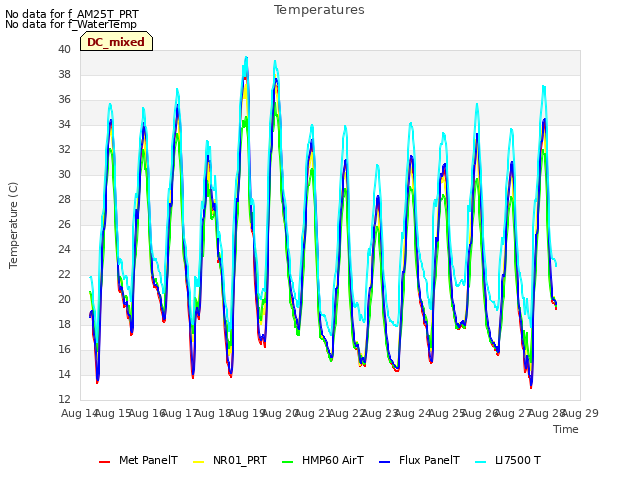Click the Aug 17 x-axis date label
640x480 pixels.
[180, 413]
